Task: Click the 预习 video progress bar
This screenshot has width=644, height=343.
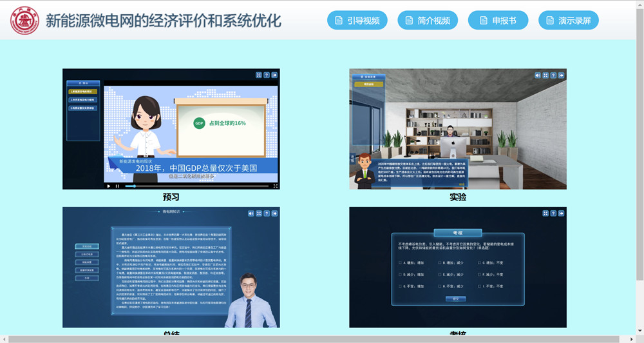Action: (x=193, y=186)
